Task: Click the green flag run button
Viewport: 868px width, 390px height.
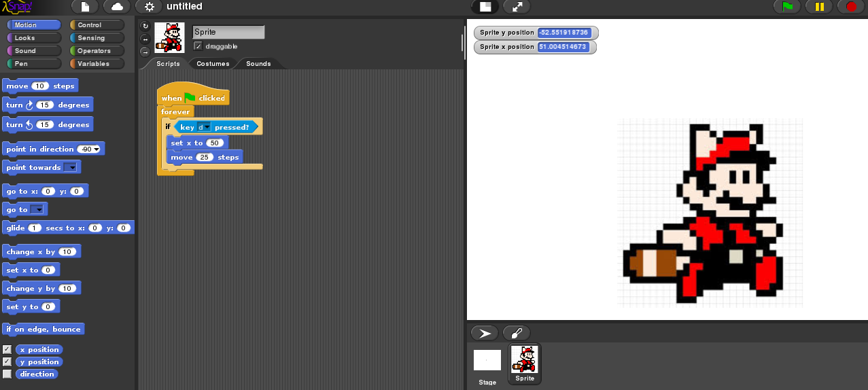Action: point(787,7)
